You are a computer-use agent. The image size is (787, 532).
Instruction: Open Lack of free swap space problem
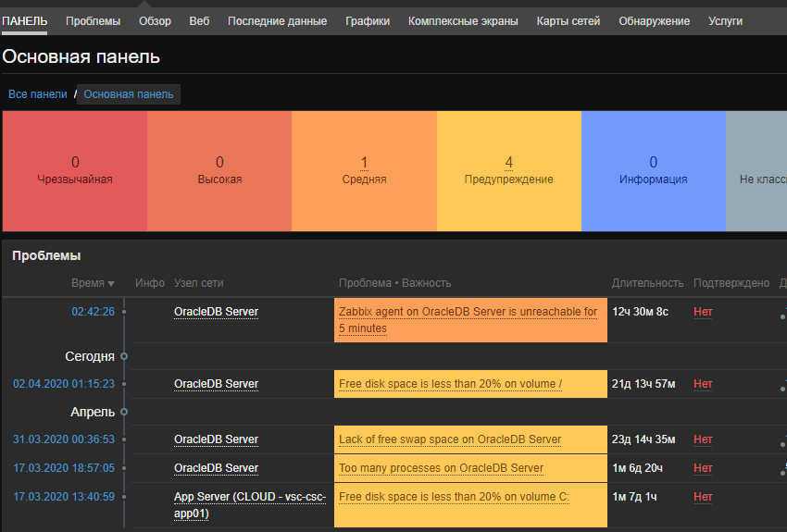pyautogui.click(x=449, y=439)
